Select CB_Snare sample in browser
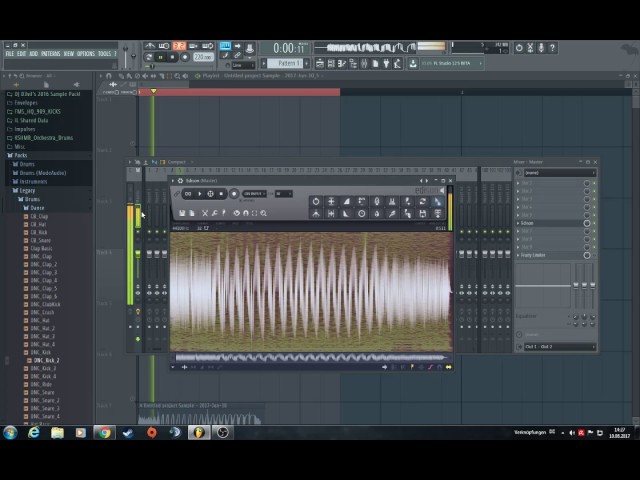Screen dimensions: 640x480 pyautogui.click(x=40, y=240)
